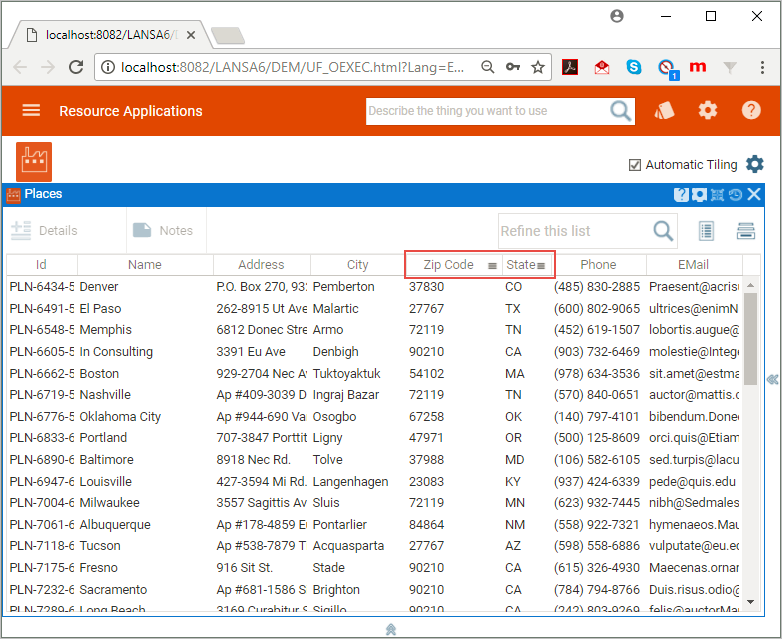Screen dimensions: 782x639
Task: Click the scrollbar down arrow
Action: (750, 602)
